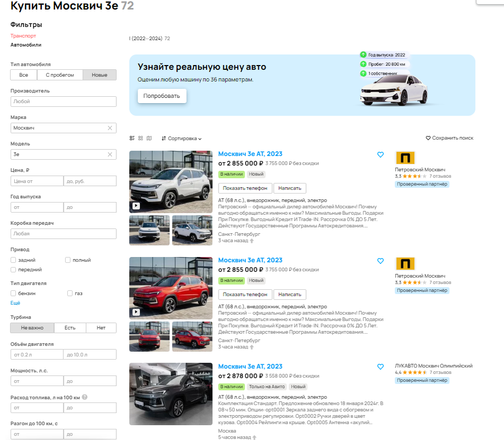Image resolution: width=504 pixels, height=440 pixels.
Task: Expand more engine types via Ещё
Action: [x=15, y=303]
